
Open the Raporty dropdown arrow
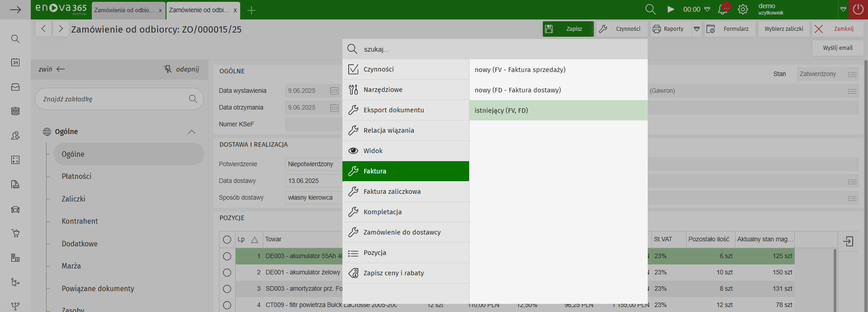[x=697, y=29]
